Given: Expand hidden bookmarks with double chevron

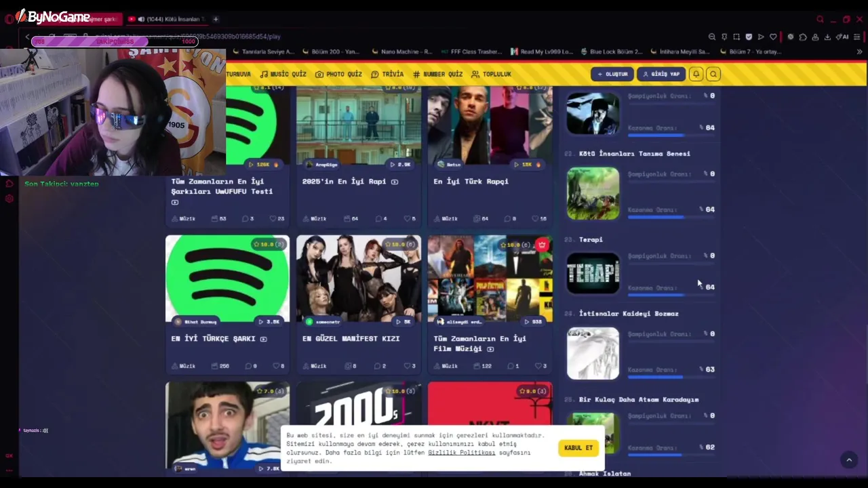Looking at the screenshot, I should click(860, 52).
